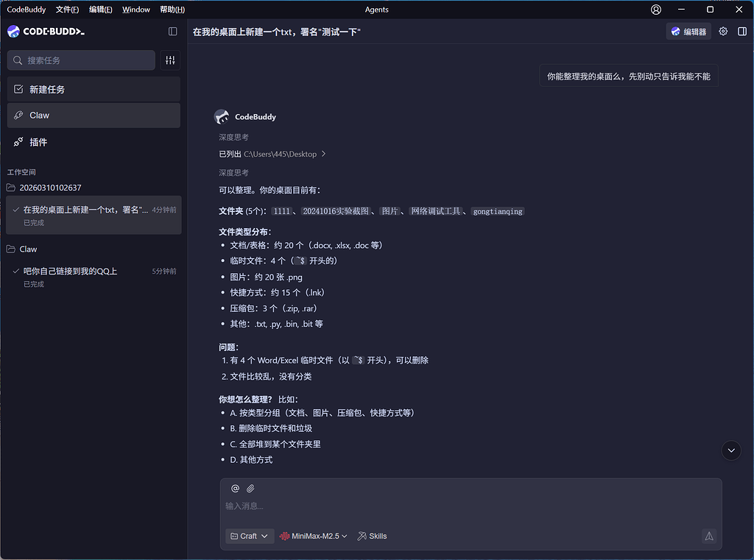The height and width of the screenshot is (560, 754).
Task: Focus the 输入消息 message input
Action: click(471, 506)
